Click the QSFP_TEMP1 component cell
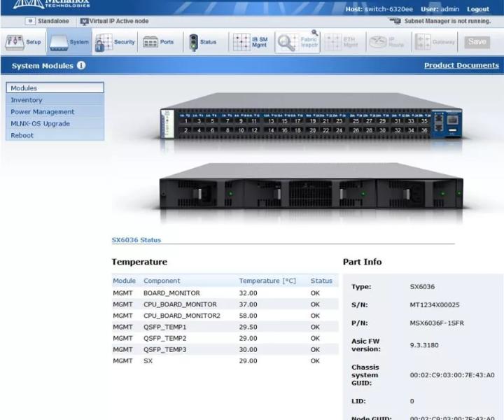Screen dimensions: 504x420 165,327
